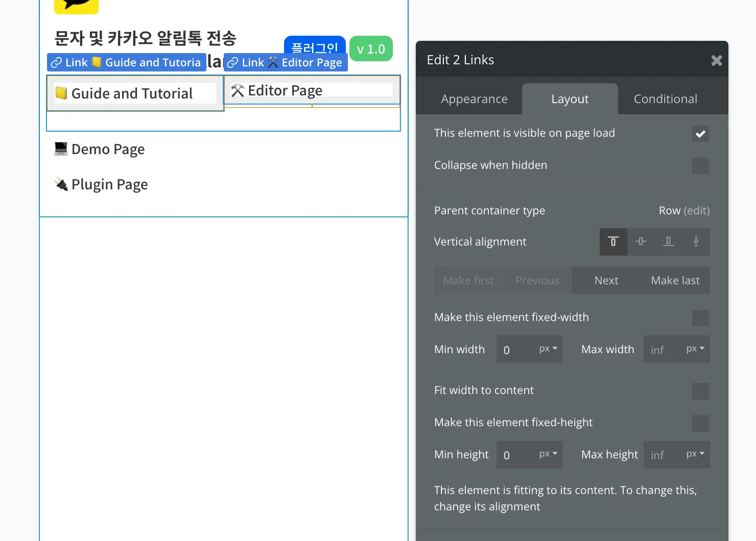
Task: Click the Make first button
Action: [x=468, y=280]
